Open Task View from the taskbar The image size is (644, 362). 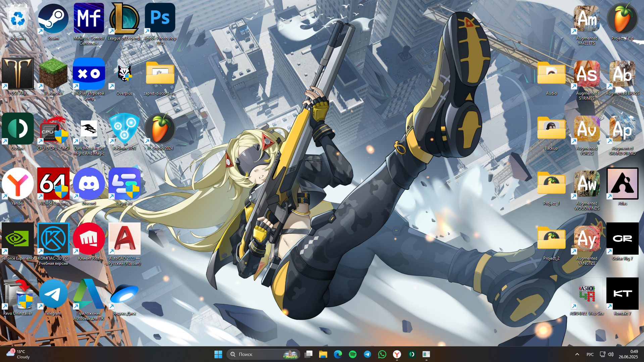308,354
